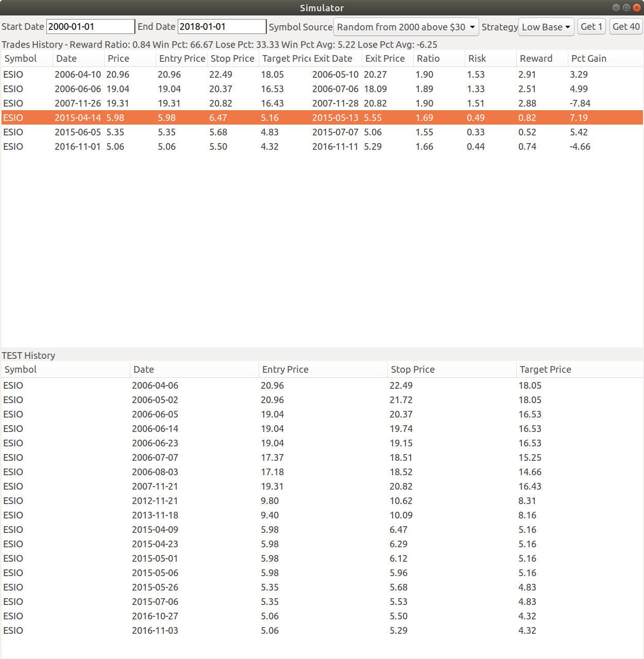Click stop price 10.62 in test history

click(401, 501)
